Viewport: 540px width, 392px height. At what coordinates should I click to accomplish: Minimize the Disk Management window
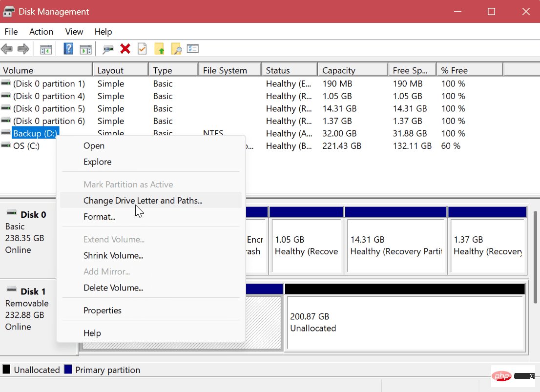pyautogui.click(x=457, y=11)
